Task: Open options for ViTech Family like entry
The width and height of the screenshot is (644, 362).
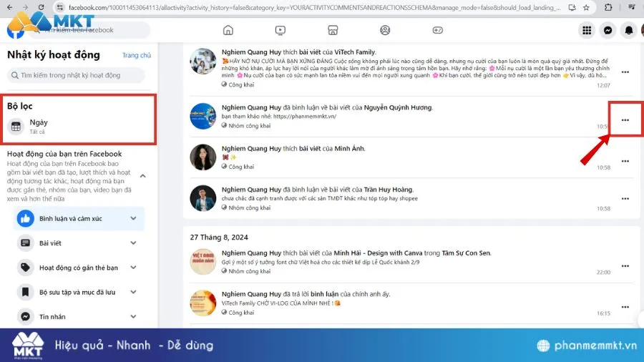Action: pos(625,72)
